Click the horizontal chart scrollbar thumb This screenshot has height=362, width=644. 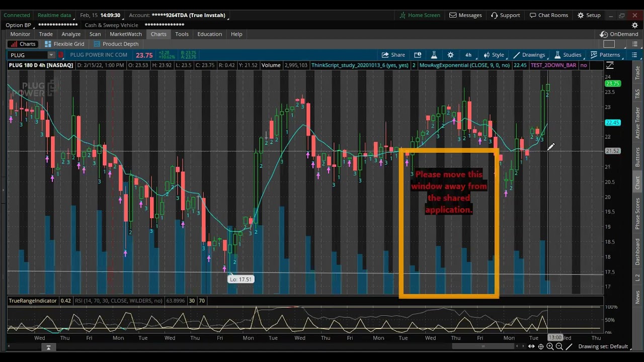click(x=484, y=346)
